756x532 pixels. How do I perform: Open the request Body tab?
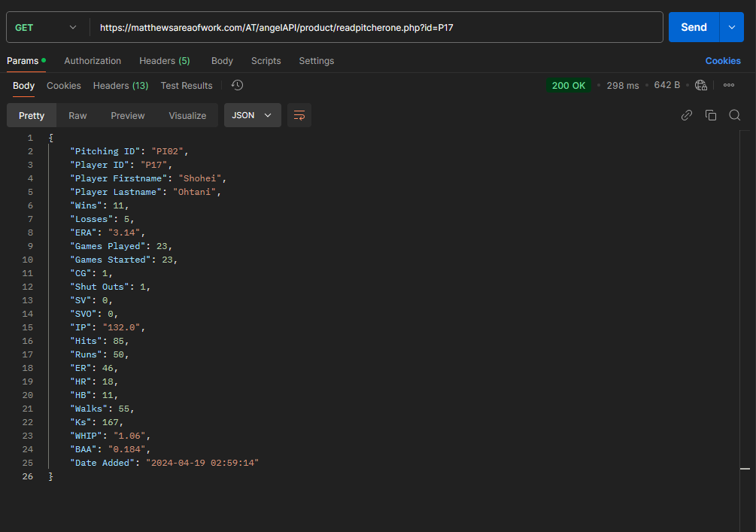click(x=222, y=61)
